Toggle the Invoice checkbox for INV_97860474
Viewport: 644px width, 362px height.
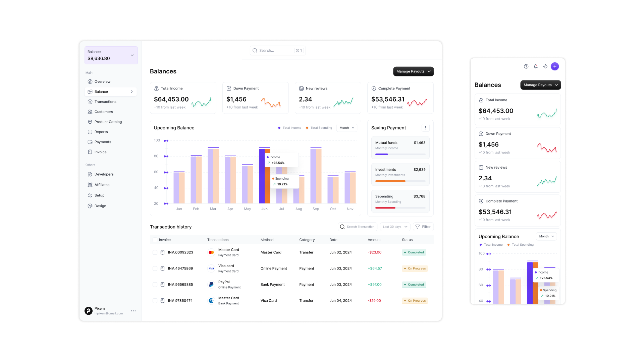click(155, 300)
